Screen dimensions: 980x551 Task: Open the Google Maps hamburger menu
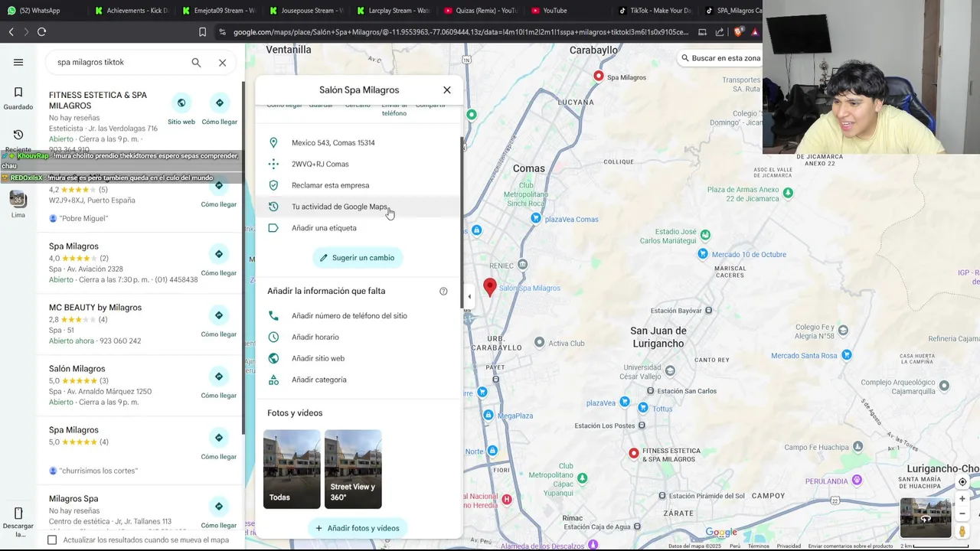point(18,62)
